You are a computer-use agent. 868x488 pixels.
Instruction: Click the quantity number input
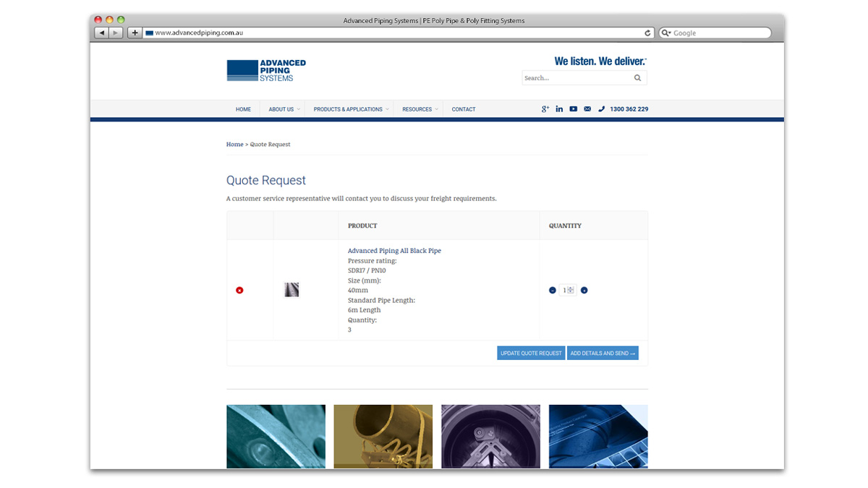568,290
